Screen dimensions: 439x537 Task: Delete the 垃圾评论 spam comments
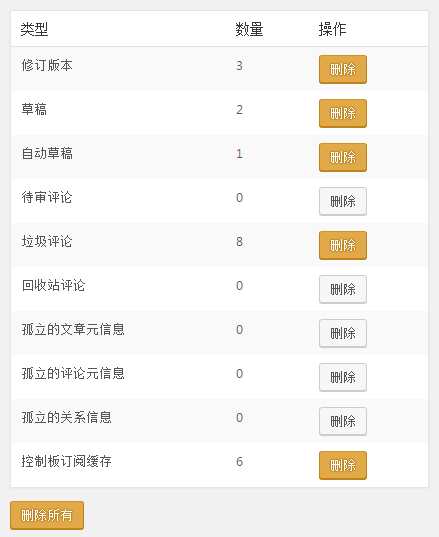343,245
